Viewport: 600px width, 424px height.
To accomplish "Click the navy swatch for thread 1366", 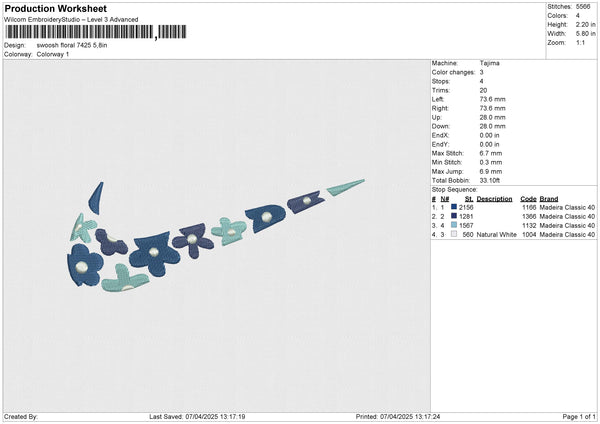I will [x=454, y=216].
